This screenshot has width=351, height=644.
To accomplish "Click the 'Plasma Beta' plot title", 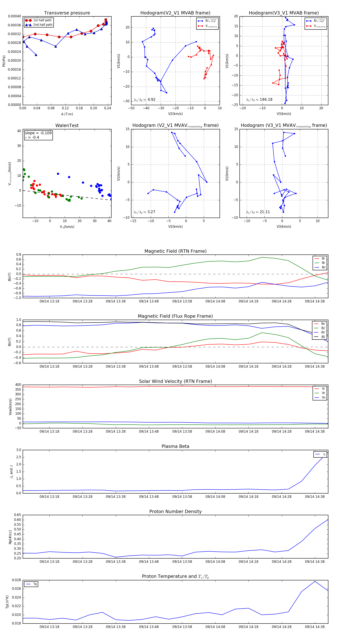I will [175, 446].
